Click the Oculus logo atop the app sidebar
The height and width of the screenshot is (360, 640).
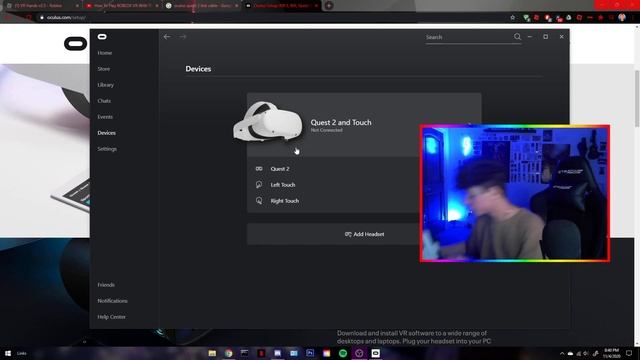point(102,37)
